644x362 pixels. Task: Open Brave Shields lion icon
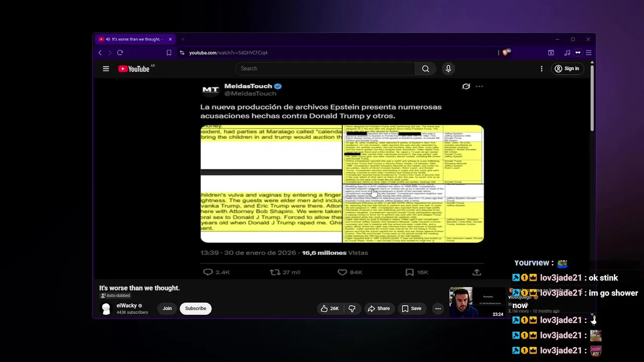506,52
